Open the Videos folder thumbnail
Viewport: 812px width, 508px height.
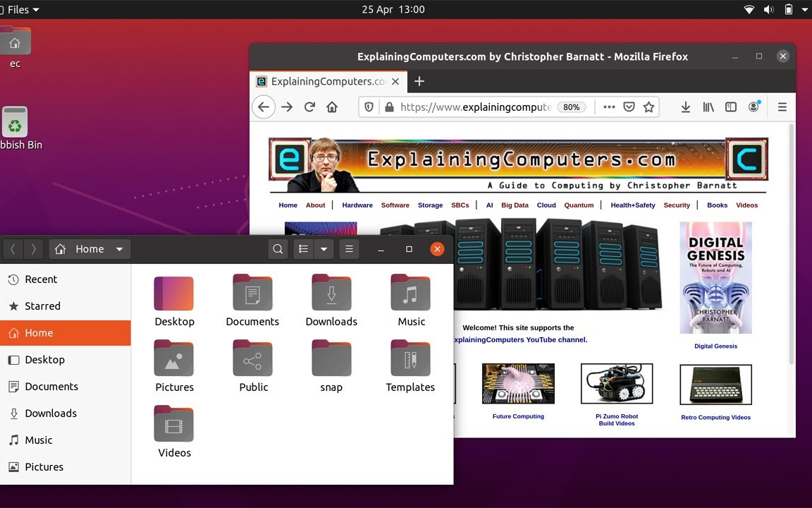(x=174, y=424)
